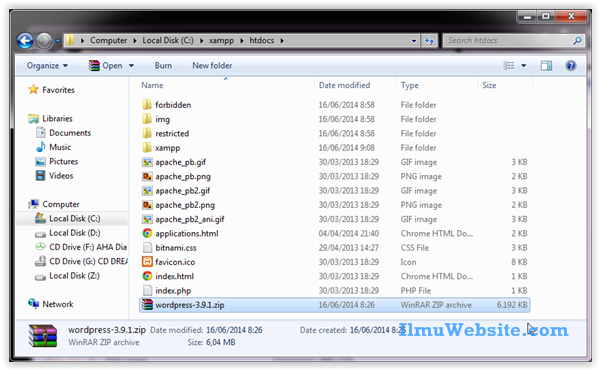
Task: Select apache_pb2.gif file icon
Action: coord(147,191)
